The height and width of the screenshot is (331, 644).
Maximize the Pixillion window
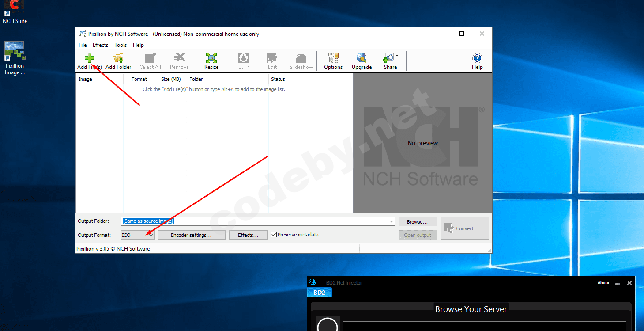462,34
